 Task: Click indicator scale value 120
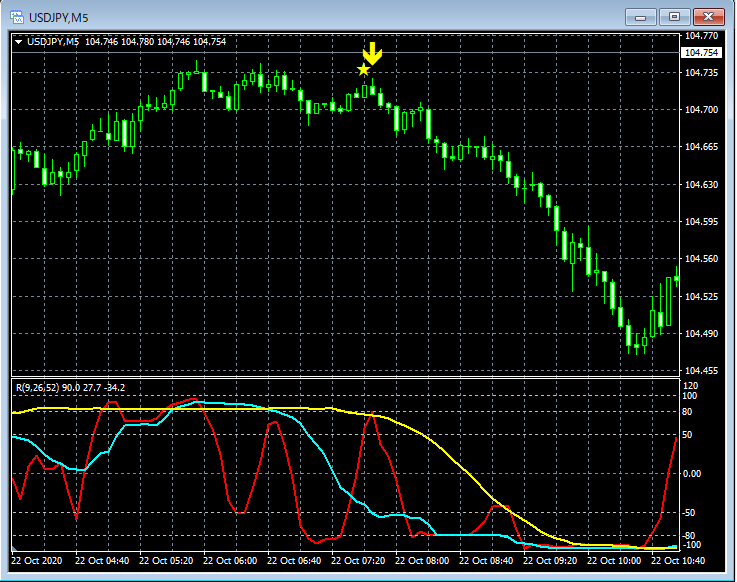pyautogui.click(x=690, y=386)
